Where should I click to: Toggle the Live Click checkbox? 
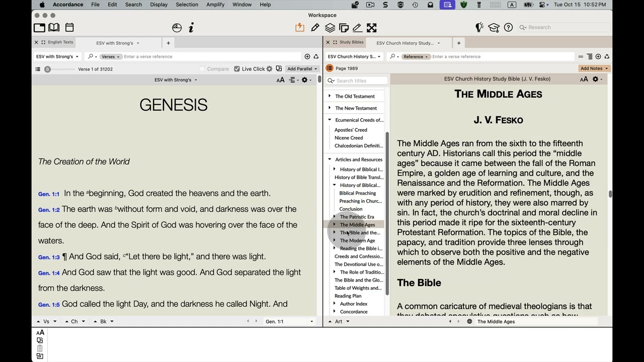coord(237,69)
